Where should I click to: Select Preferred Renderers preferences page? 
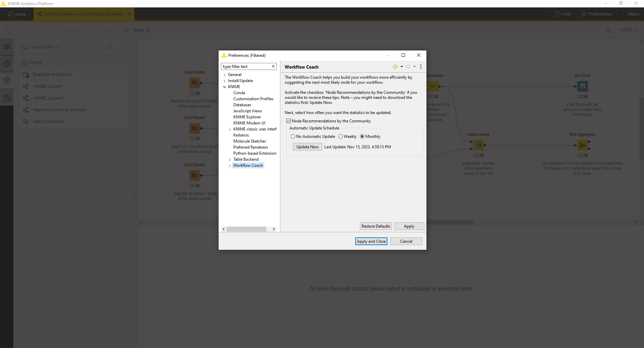coord(250,147)
